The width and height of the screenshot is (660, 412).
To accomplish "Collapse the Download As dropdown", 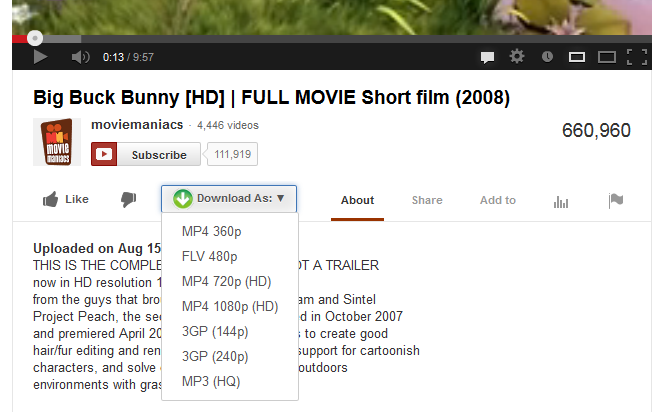I will click(x=229, y=198).
